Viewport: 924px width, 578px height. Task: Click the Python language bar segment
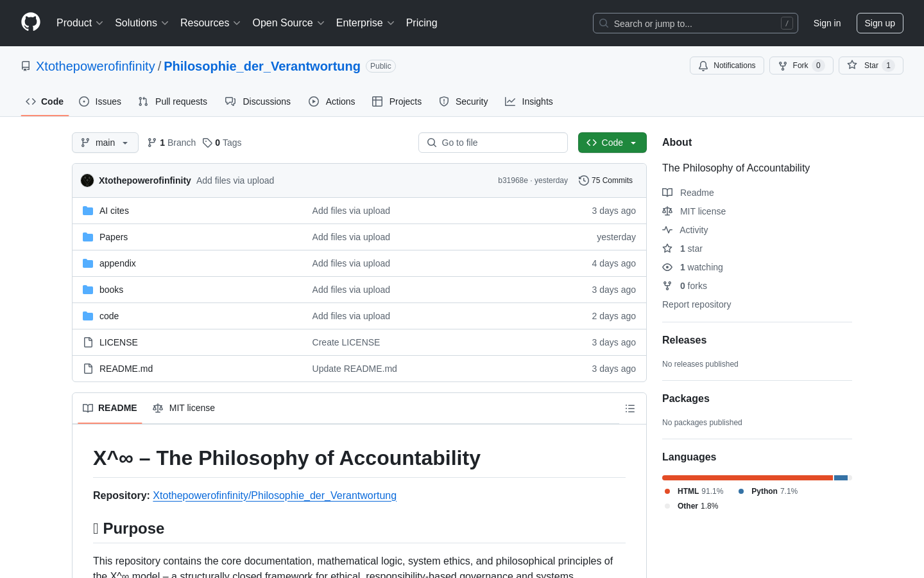point(841,478)
